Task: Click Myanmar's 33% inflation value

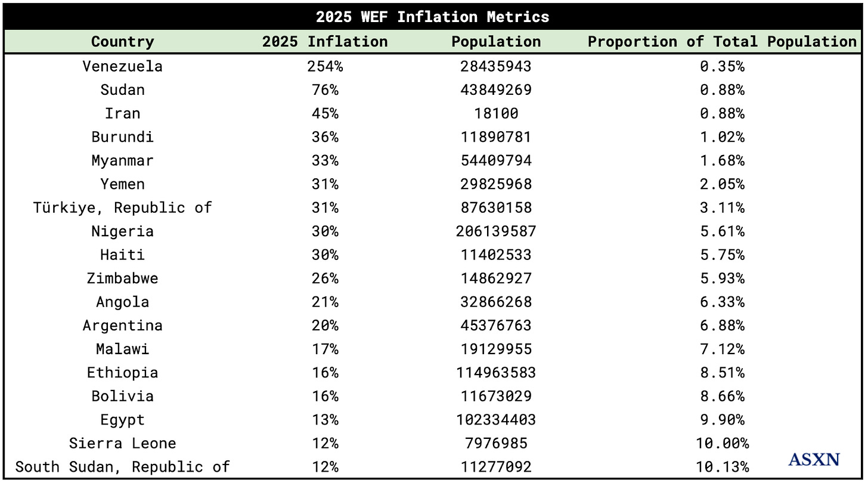Action: click(325, 160)
